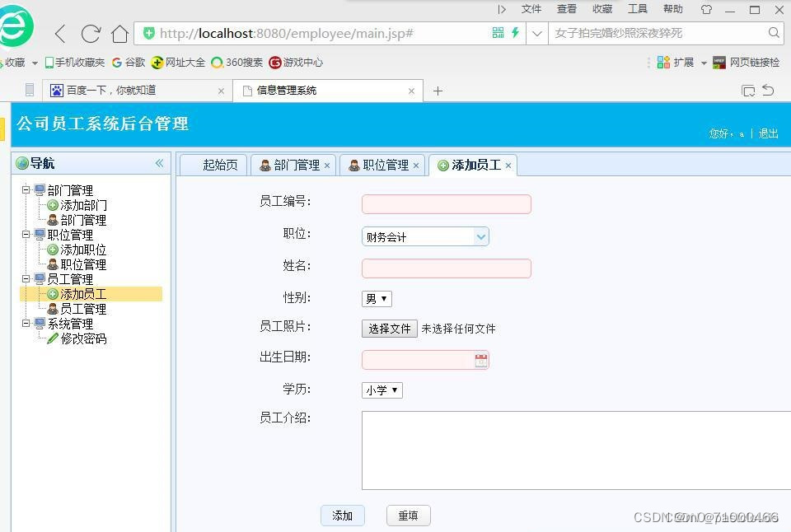Click 退出 to log out
This screenshot has height=532, width=791.
click(768, 133)
